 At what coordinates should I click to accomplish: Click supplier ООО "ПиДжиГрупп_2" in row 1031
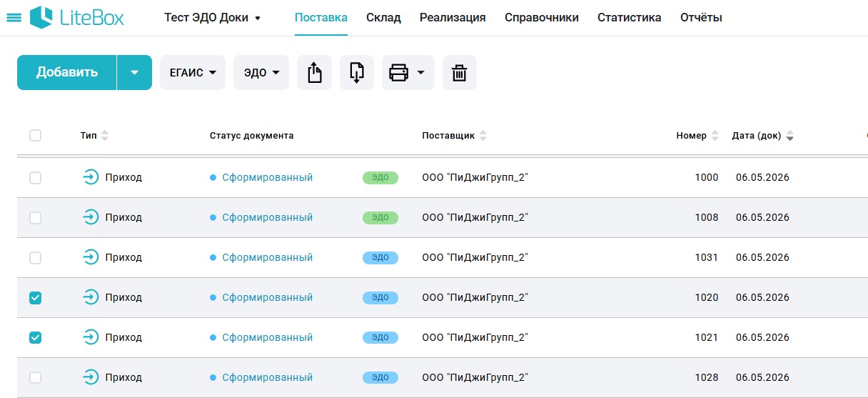click(x=475, y=257)
